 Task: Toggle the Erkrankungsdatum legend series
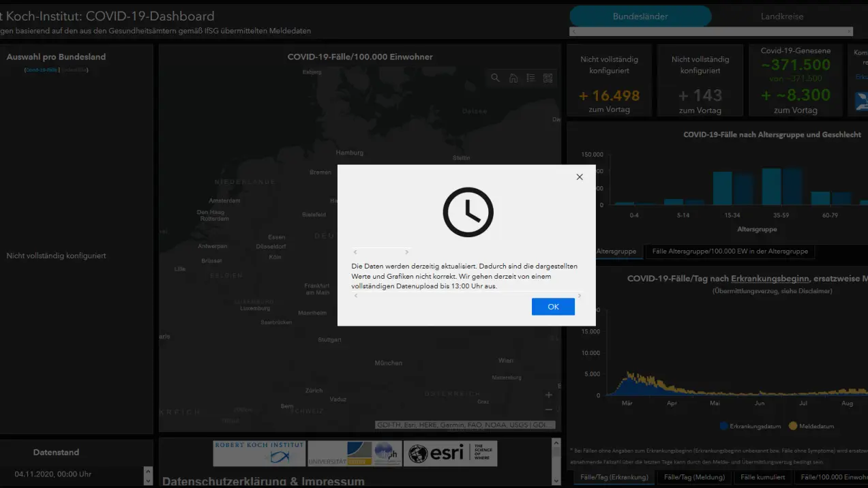750,426
